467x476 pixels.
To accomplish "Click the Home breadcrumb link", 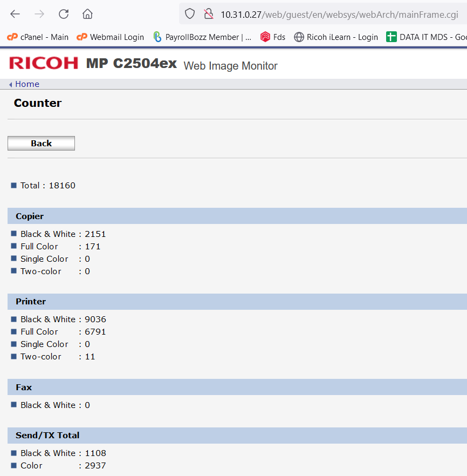I will (27, 84).
